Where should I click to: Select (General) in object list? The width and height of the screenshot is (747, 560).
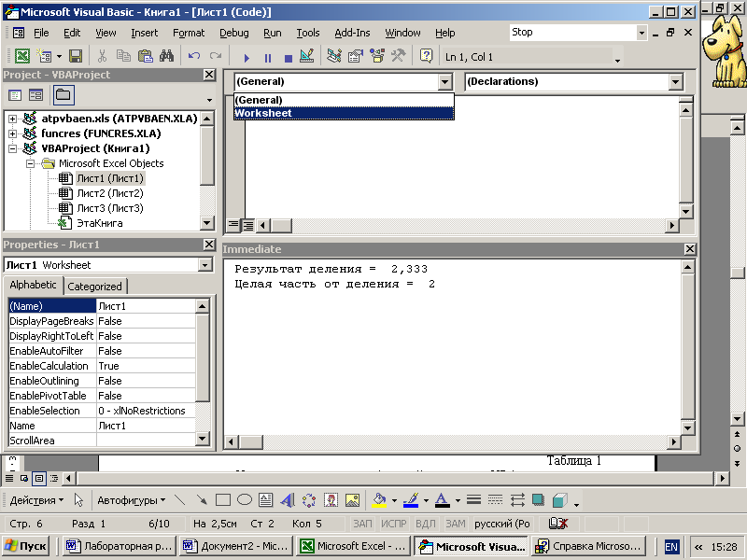point(344,100)
